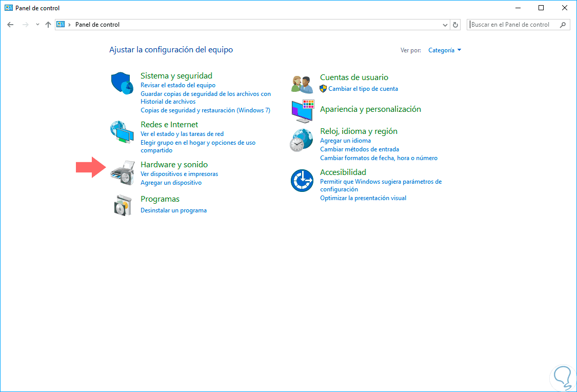Click Desinstalar un programa
The width and height of the screenshot is (577, 392).
pos(174,210)
